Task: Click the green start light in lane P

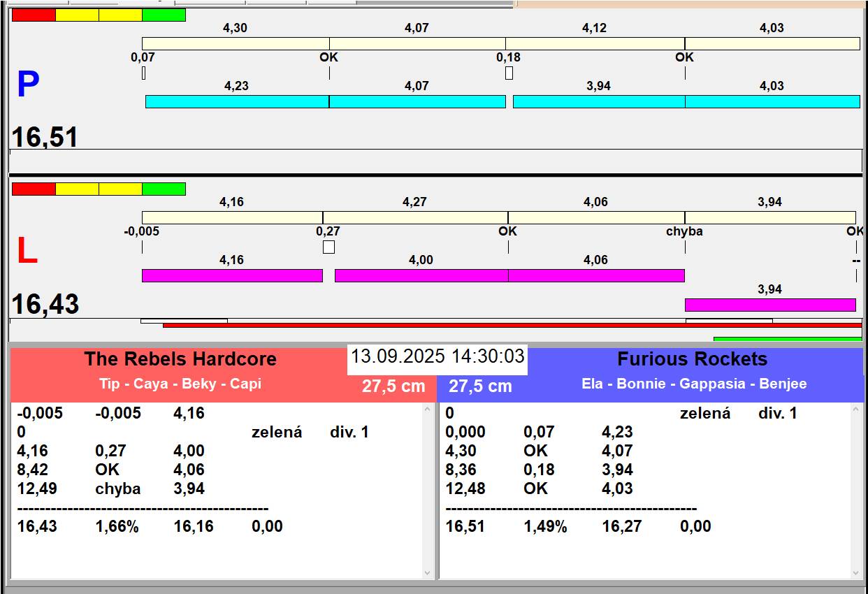Action: [164, 15]
